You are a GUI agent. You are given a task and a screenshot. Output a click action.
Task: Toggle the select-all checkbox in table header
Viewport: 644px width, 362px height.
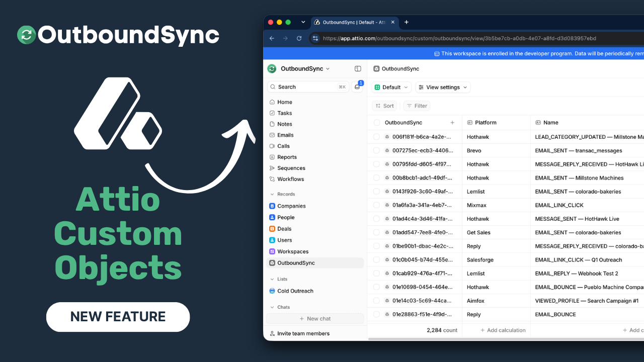click(x=377, y=123)
